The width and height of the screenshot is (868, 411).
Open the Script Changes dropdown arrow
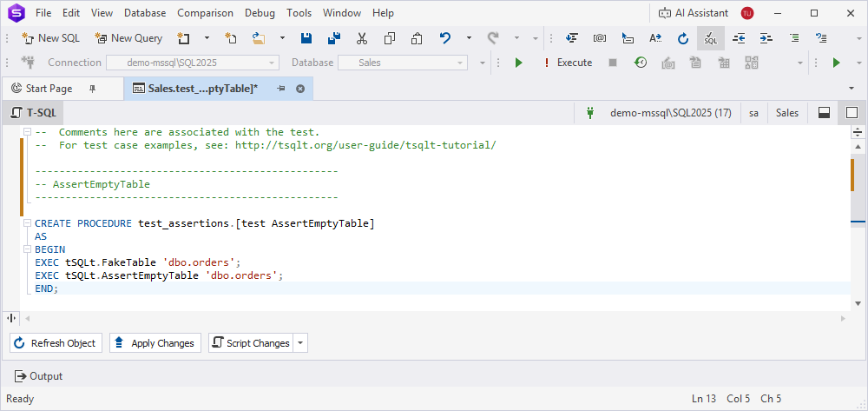(300, 343)
